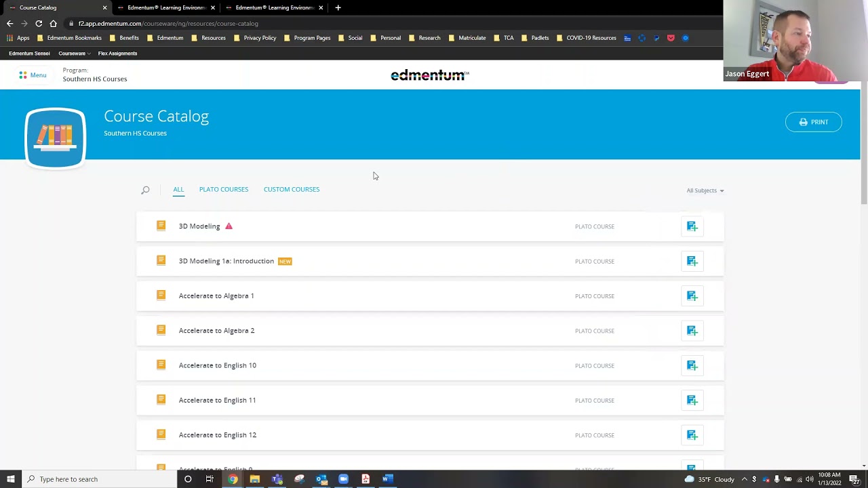Switch to the second Edmentum Learning Environment tab
This screenshot has height=488, width=868.
click(166, 7)
